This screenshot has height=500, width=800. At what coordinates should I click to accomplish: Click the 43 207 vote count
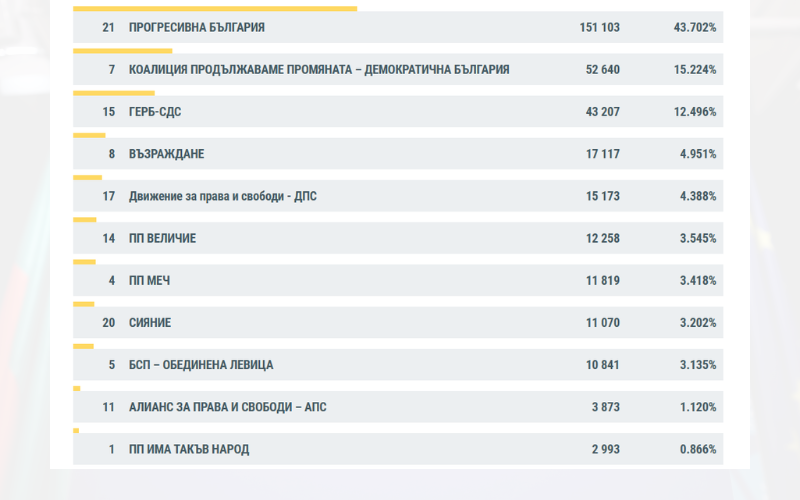coord(601,112)
